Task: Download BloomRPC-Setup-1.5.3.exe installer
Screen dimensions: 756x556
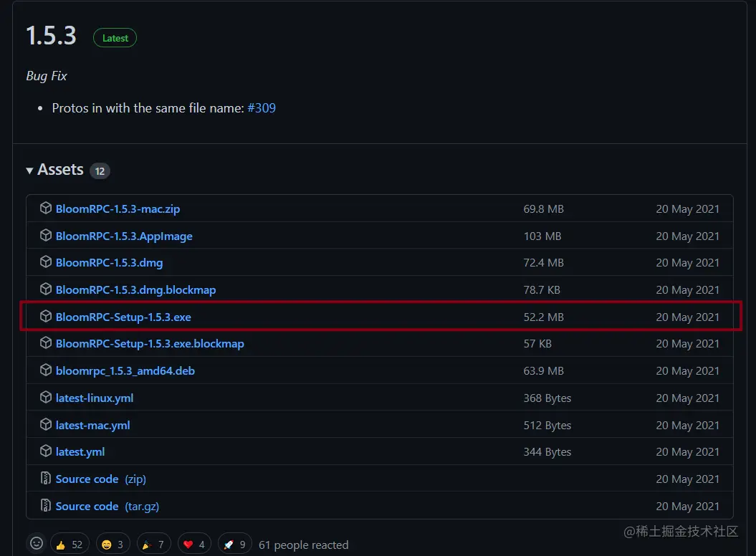Action: (x=123, y=317)
